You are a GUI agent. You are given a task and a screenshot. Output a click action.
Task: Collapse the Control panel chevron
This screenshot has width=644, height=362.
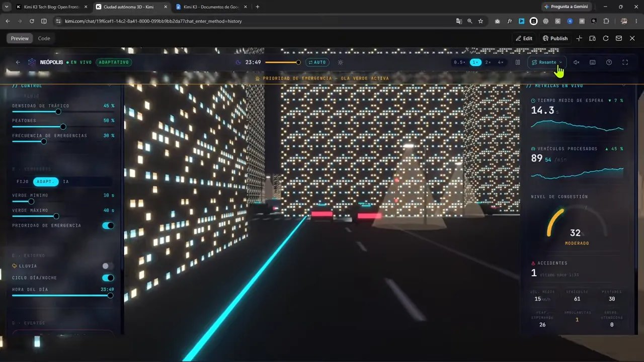[110, 85]
